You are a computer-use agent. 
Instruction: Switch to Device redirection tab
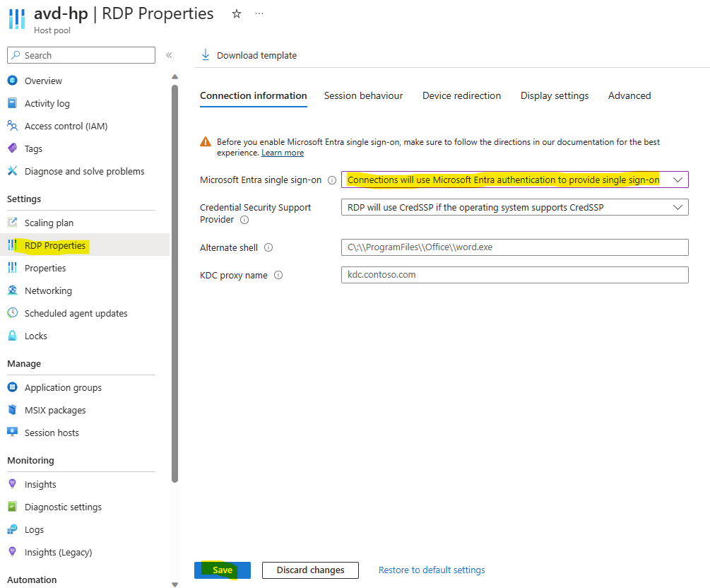(461, 95)
